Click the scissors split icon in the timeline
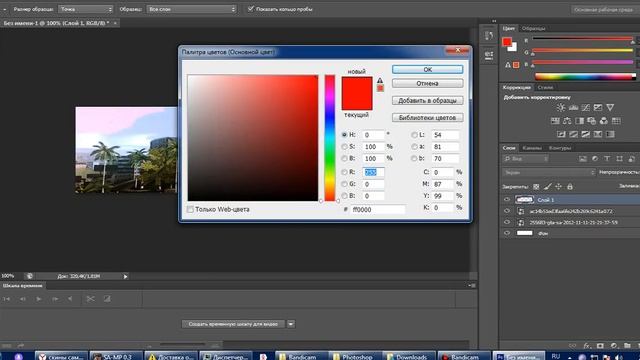This screenshot has height=360, width=640. (x=91, y=299)
